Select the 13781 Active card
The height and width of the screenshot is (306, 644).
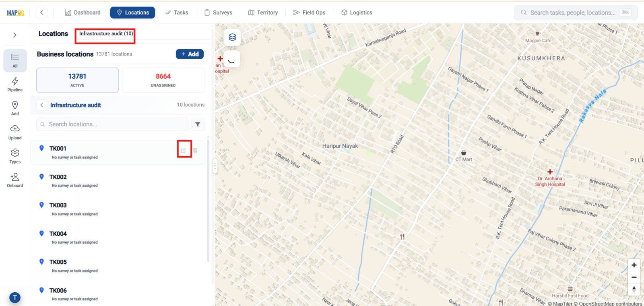tap(77, 80)
